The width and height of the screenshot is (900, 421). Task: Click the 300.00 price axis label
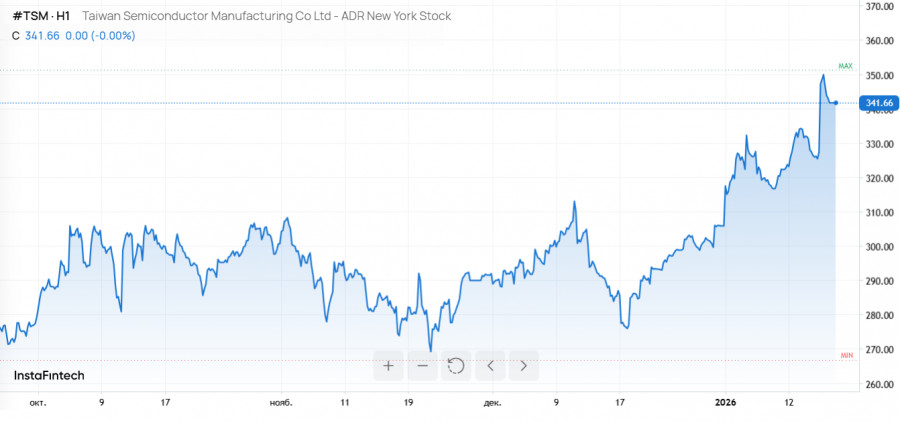point(878,247)
